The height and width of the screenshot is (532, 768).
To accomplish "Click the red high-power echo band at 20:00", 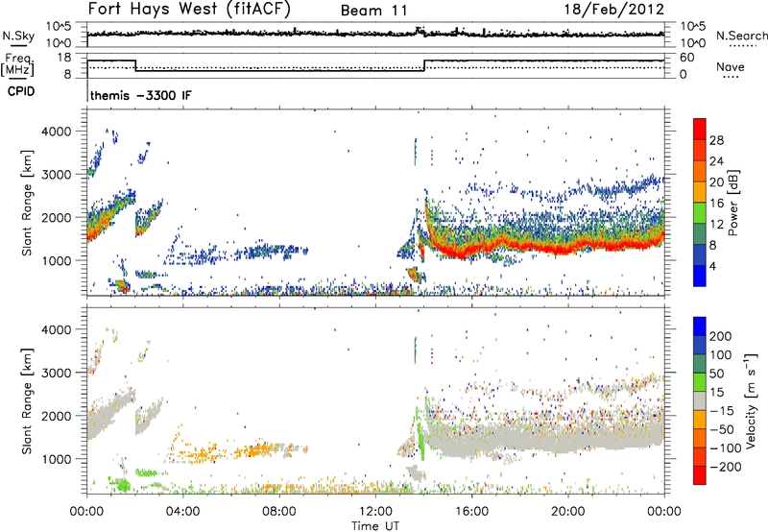I will [567, 249].
